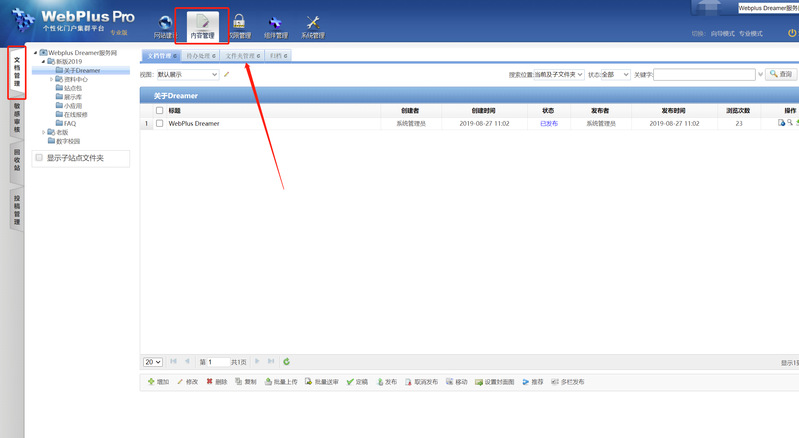Click the preview magnifier in 操作 column
The width and height of the screenshot is (799, 438).
coord(789,123)
